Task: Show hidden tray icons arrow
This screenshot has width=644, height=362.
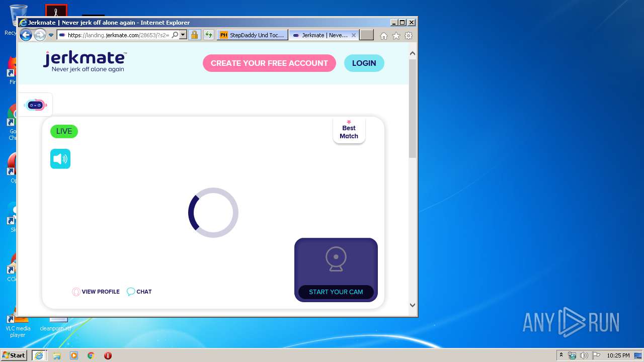Action: (x=561, y=355)
